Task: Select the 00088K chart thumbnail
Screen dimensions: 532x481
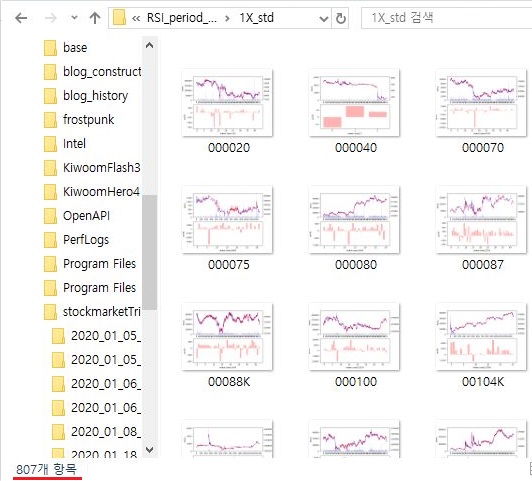Action: 227,337
